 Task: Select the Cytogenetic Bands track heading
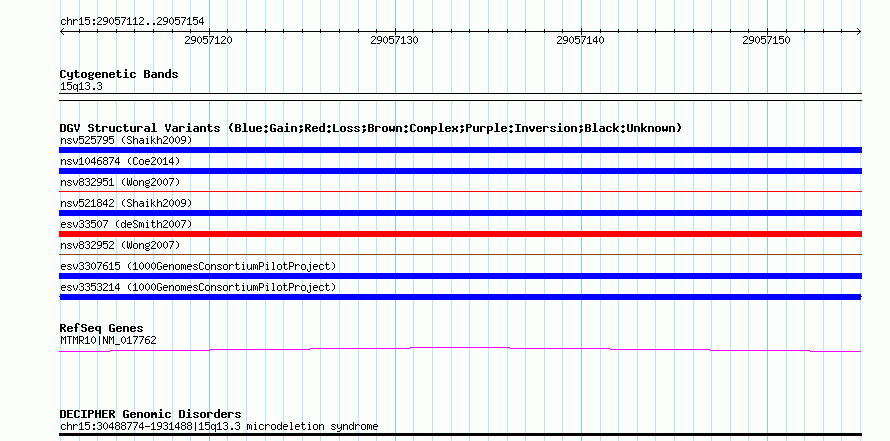pos(119,74)
